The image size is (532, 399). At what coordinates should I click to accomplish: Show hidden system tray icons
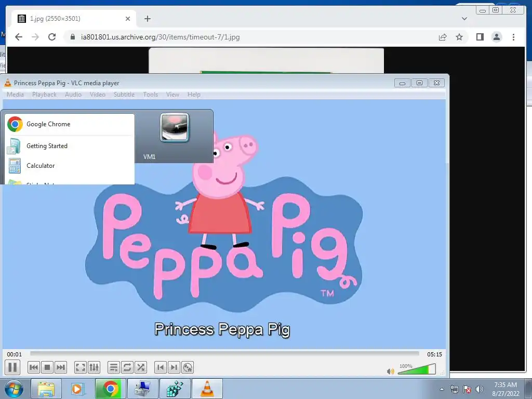442,389
